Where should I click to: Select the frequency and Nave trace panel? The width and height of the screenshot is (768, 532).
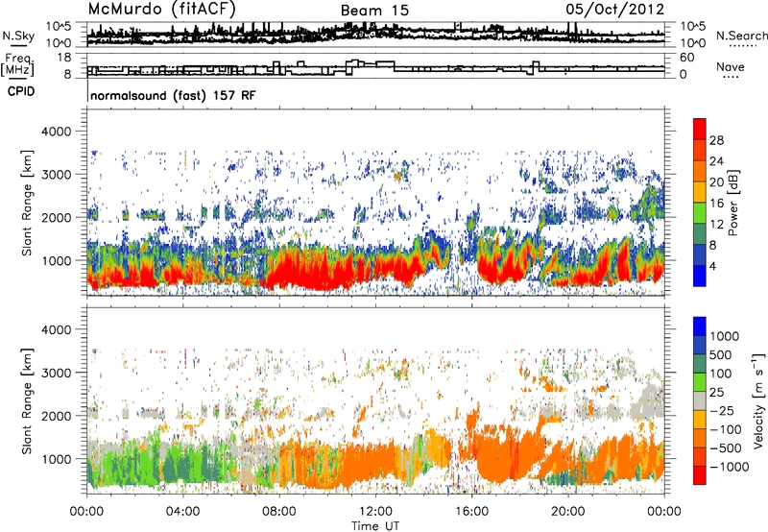[x=375, y=66]
